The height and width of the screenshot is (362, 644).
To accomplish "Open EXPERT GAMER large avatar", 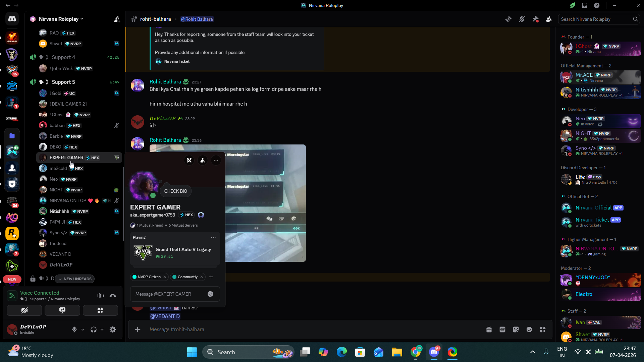I will tap(144, 185).
